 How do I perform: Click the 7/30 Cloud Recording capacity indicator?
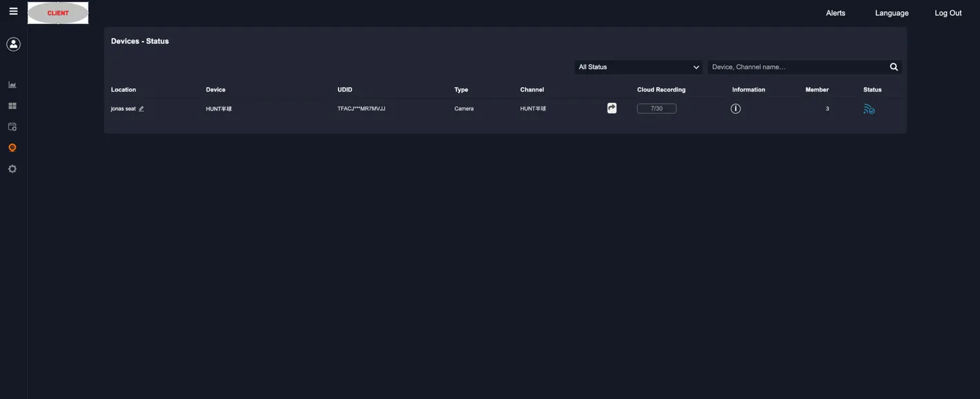[656, 108]
